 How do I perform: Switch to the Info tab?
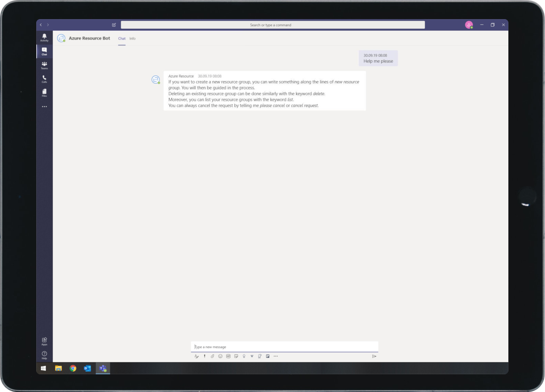pyautogui.click(x=132, y=39)
